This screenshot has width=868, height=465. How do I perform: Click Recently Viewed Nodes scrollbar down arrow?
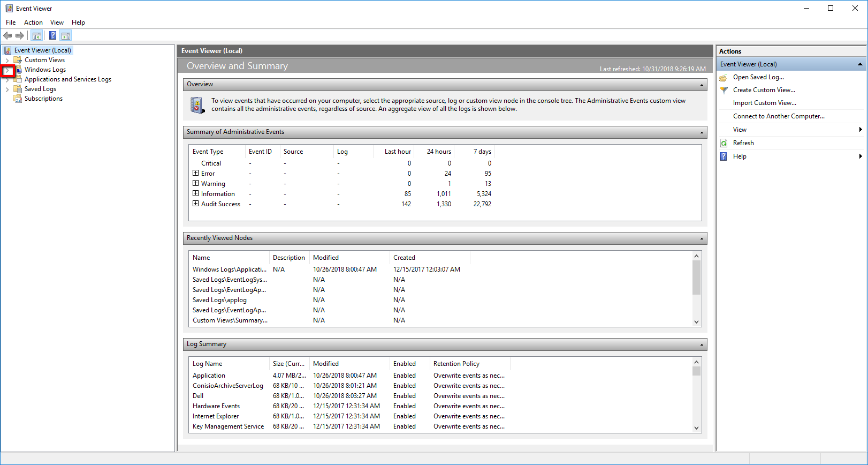pos(696,322)
